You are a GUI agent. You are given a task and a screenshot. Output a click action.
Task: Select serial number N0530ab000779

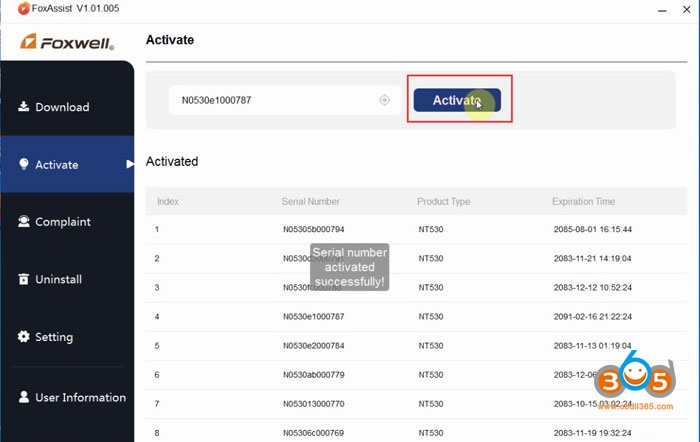pos(313,375)
